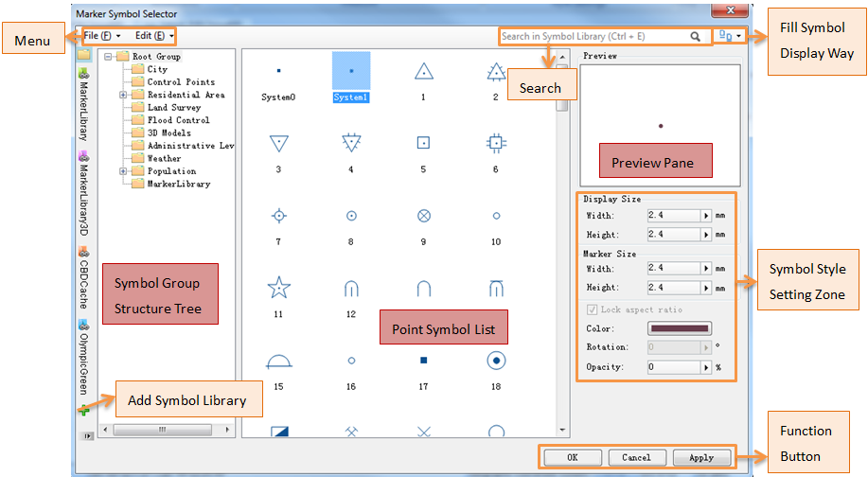Collapse the Root Group tree node
Viewport: 868px width, 477px height.
click(110, 57)
